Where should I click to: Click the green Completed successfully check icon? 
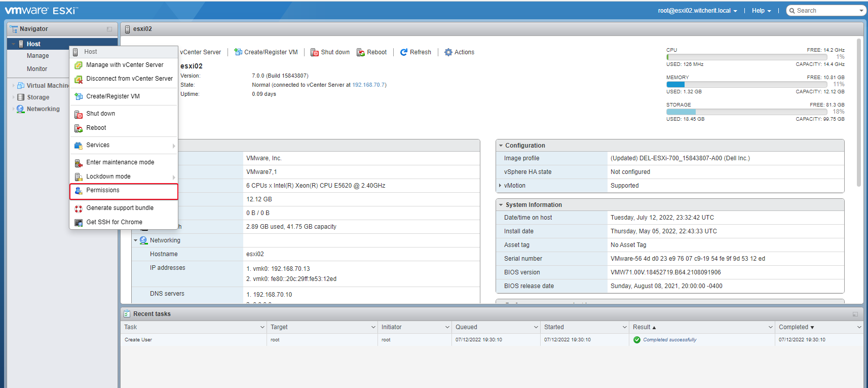pos(637,340)
